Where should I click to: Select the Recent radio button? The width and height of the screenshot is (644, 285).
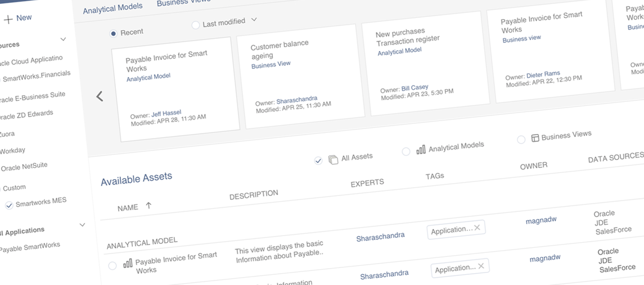click(x=114, y=33)
